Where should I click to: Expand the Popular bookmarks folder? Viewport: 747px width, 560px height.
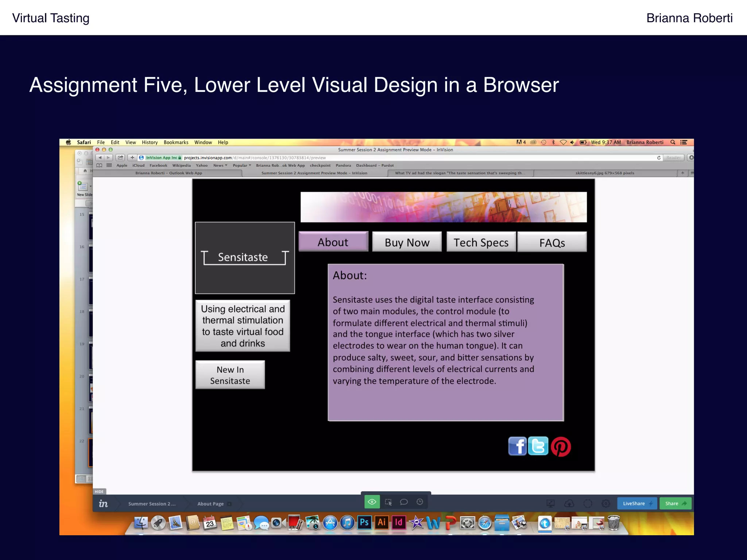coord(242,166)
